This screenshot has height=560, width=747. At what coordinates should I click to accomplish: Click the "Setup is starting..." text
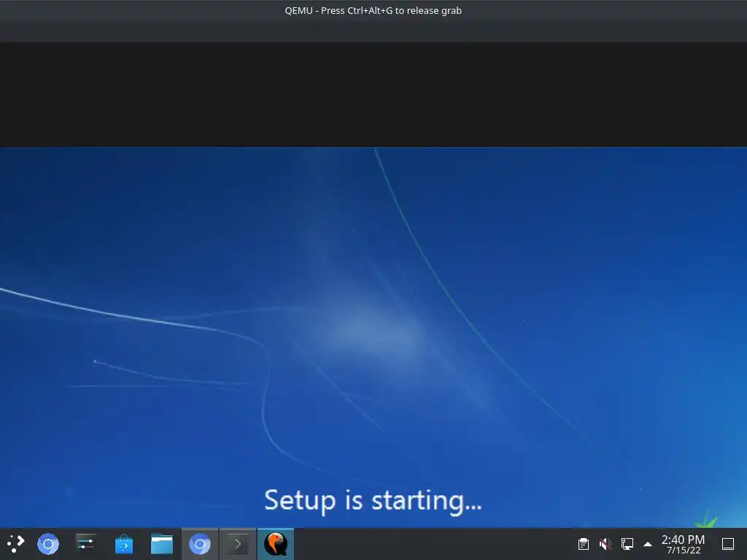373,500
